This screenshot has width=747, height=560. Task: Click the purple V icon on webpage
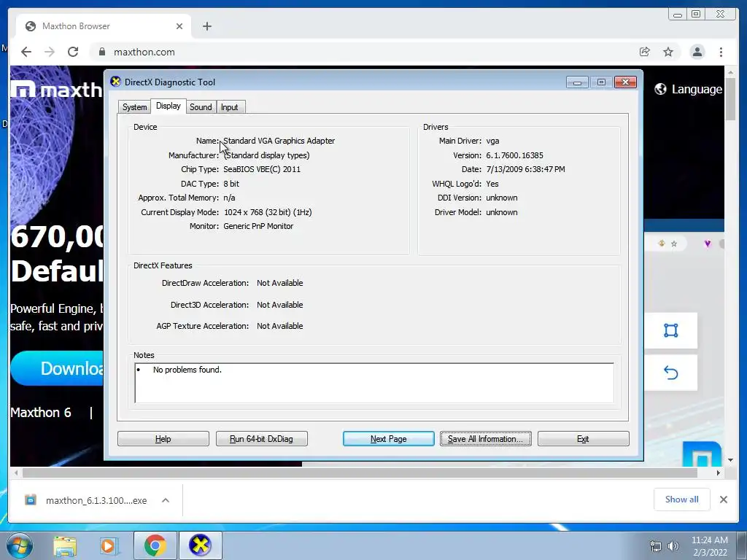[708, 244]
